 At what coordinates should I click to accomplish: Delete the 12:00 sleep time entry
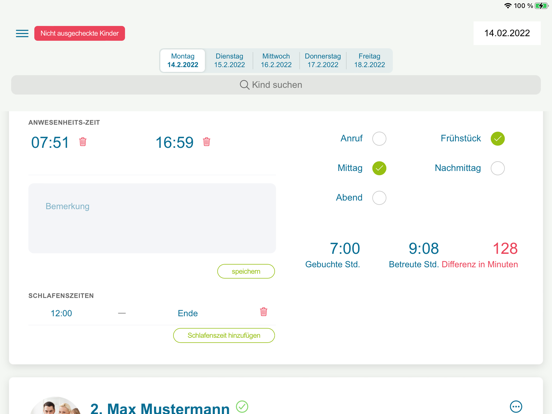263,312
